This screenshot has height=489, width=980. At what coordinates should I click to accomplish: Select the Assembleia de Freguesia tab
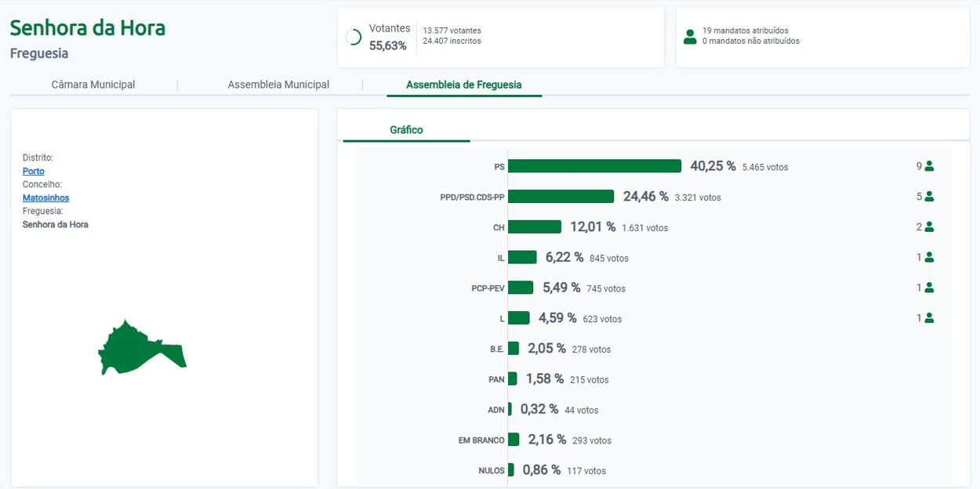coord(463,85)
